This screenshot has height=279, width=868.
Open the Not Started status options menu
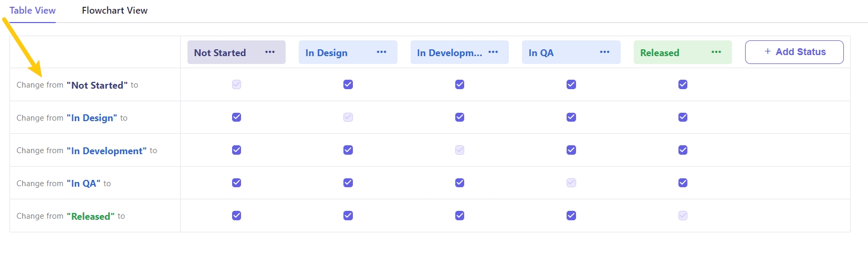point(270,52)
